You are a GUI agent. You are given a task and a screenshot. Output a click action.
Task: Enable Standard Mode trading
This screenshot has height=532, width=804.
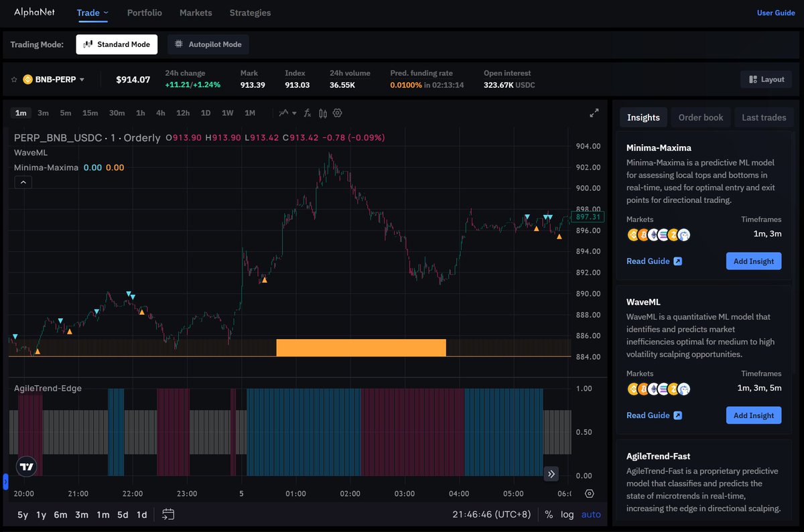tap(117, 44)
